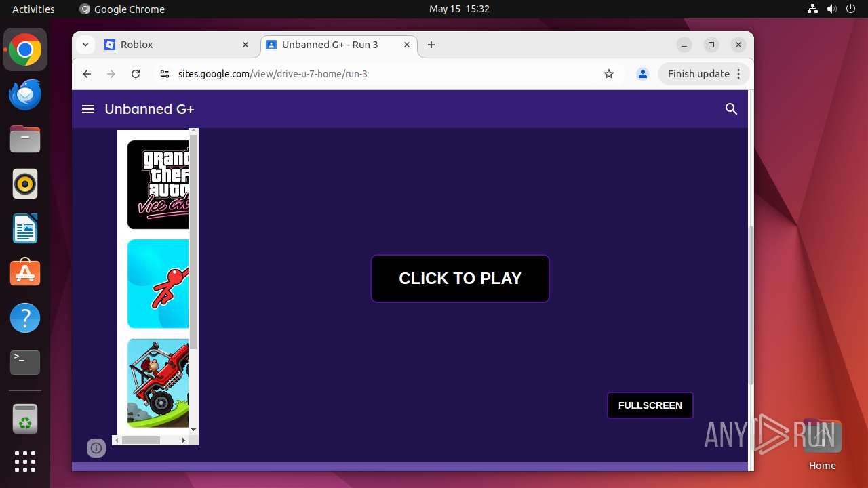The width and height of the screenshot is (868, 488).
Task: Open the site search magnifier
Action: click(x=731, y=109)
